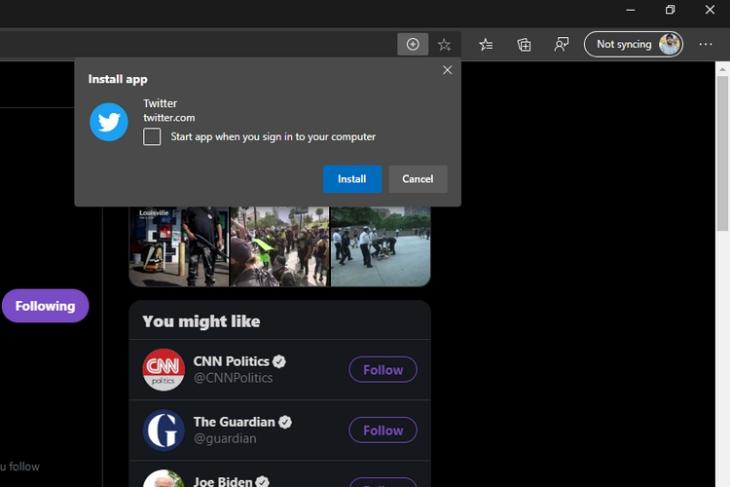Close the browser window
This screenshot has height=487, width=730.
(710, 10)
